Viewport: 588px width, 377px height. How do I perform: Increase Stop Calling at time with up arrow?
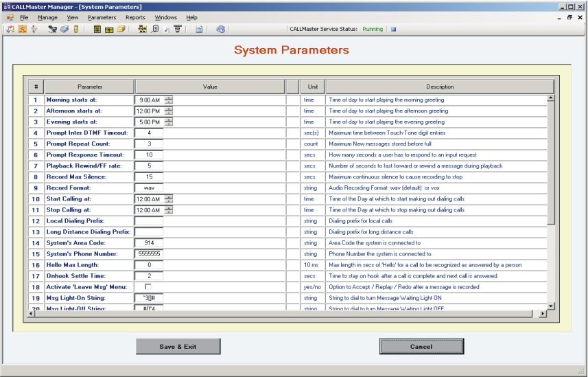[x=169, y=208]
